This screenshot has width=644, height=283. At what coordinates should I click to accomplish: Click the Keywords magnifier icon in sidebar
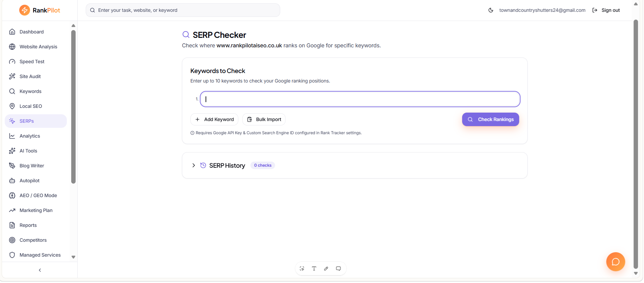point(12,91)
